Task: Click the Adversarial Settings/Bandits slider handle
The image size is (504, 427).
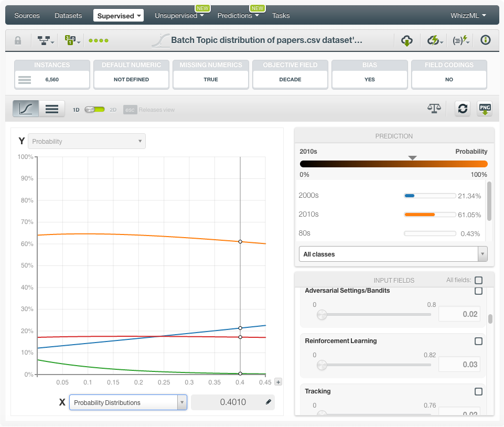Action: [x=322, y=314]
